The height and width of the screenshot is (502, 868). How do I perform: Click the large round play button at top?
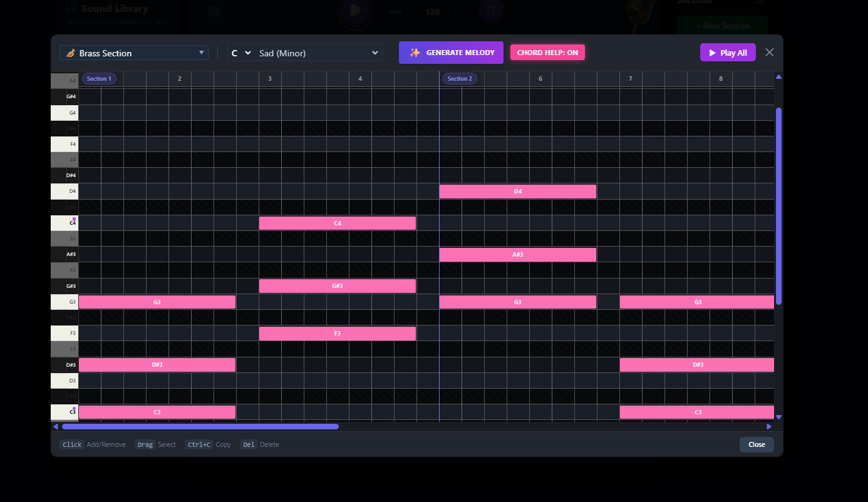(356, 11)
